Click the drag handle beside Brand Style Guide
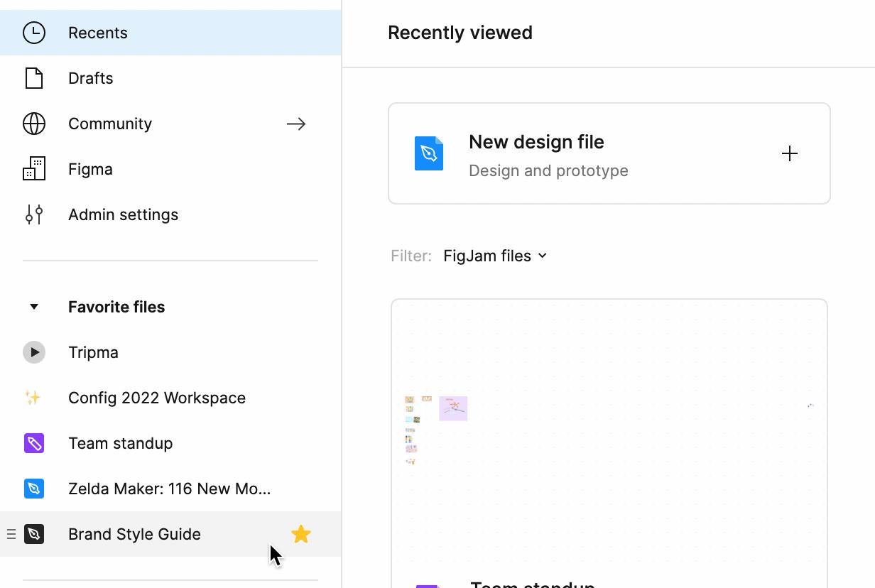 (11, 533)
